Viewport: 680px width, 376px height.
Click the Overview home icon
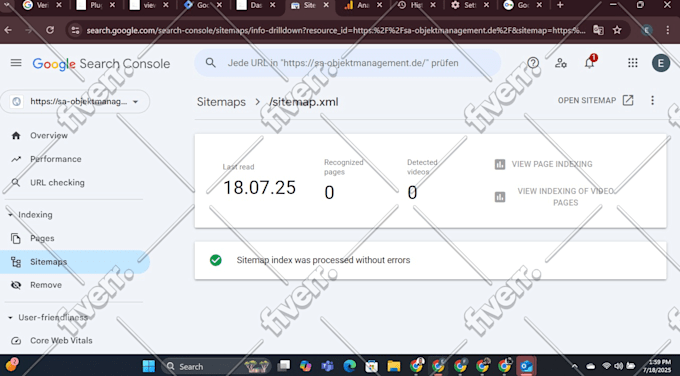coord(16,135)
